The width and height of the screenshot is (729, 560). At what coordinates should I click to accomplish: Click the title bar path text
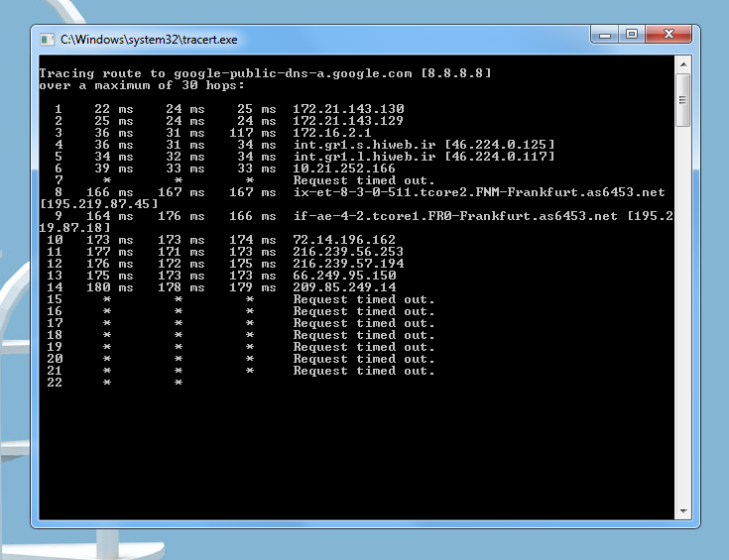pos(149,41)
